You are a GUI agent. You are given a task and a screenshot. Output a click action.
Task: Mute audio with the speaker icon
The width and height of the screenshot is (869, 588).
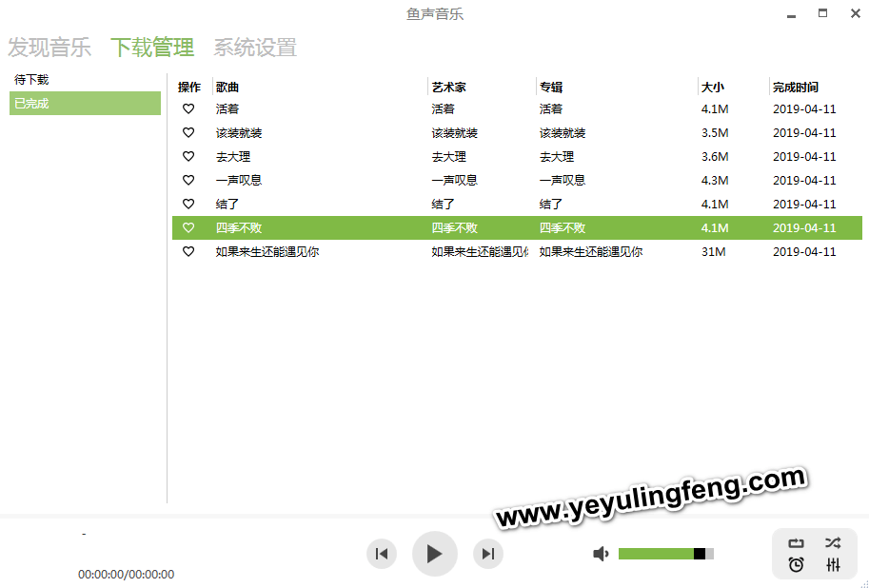click(x=601, y=554)
